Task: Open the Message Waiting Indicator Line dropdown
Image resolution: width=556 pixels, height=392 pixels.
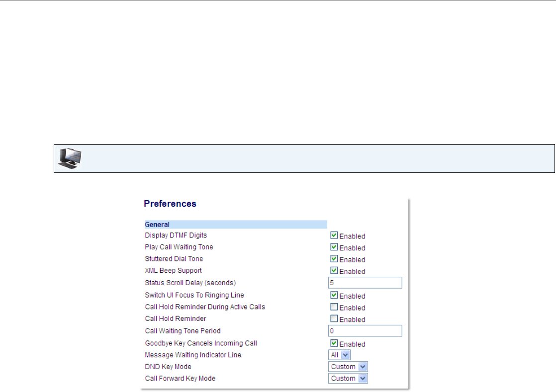Action: point(340,355)
